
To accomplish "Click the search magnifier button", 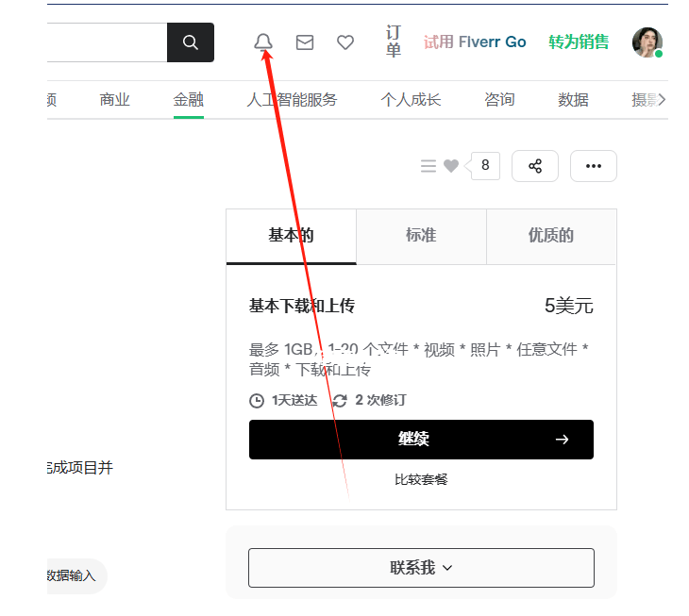I will [191, 42].
